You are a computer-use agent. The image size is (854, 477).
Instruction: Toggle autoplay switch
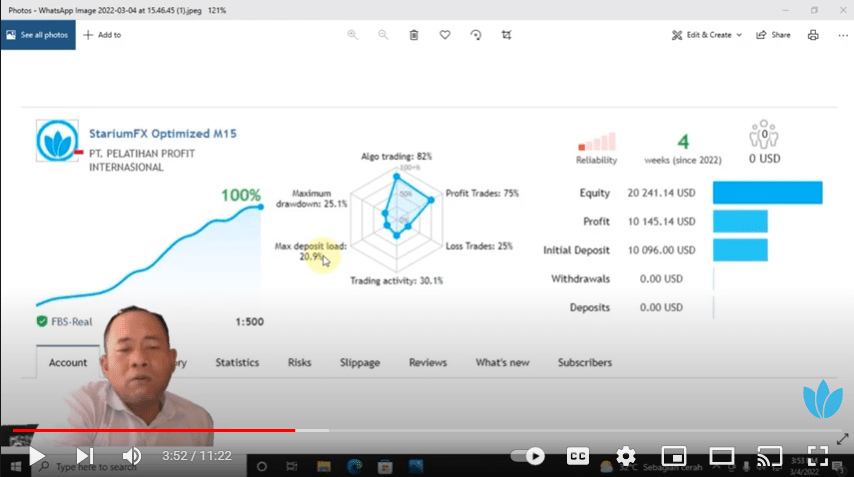coord(528,456)
